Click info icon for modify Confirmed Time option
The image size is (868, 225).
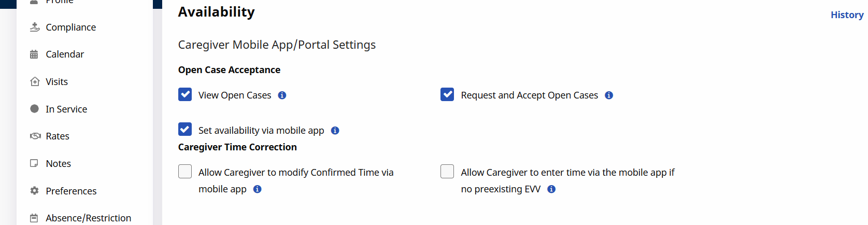tap(258, 189)
